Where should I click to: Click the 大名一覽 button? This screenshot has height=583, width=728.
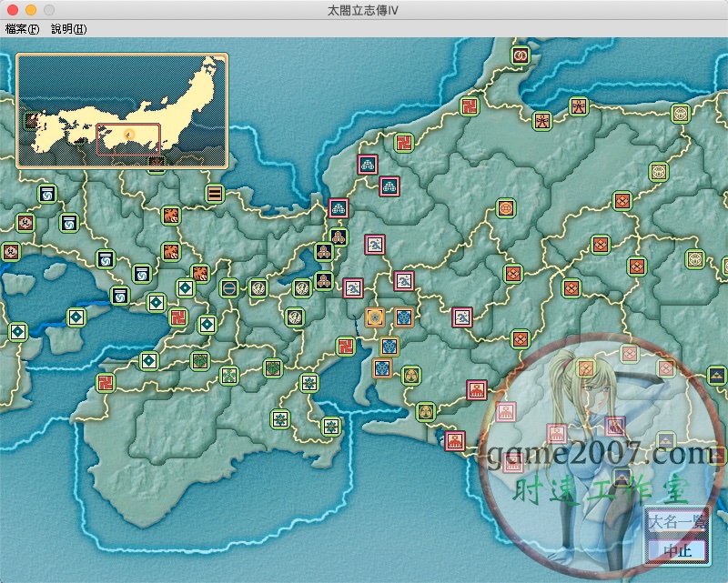coord(677,522)
